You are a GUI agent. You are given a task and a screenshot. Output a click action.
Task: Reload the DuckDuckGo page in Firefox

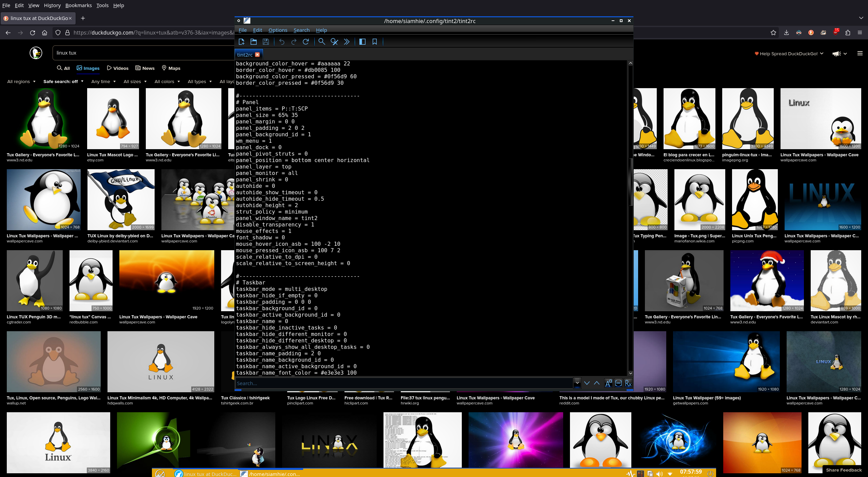tap(33, 33)
